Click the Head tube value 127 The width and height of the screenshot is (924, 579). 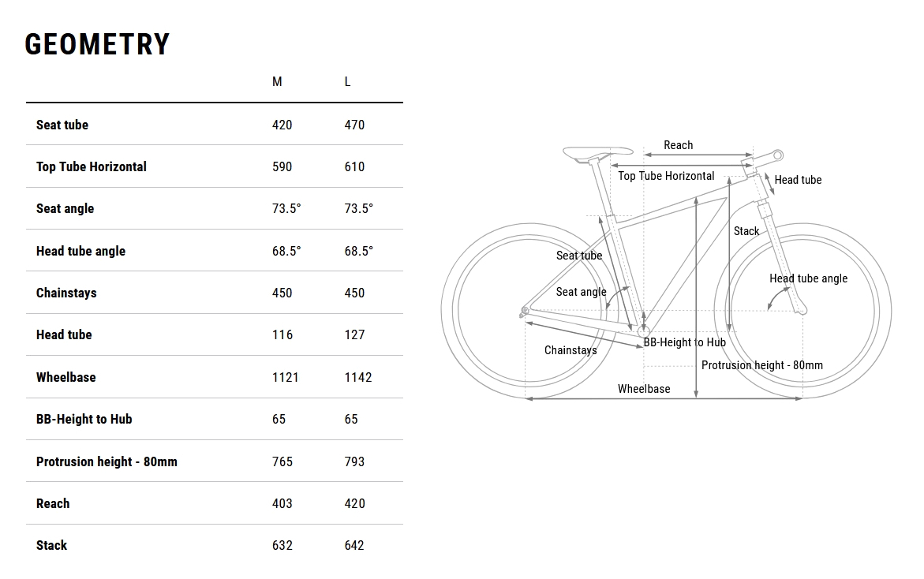point(354,334)
